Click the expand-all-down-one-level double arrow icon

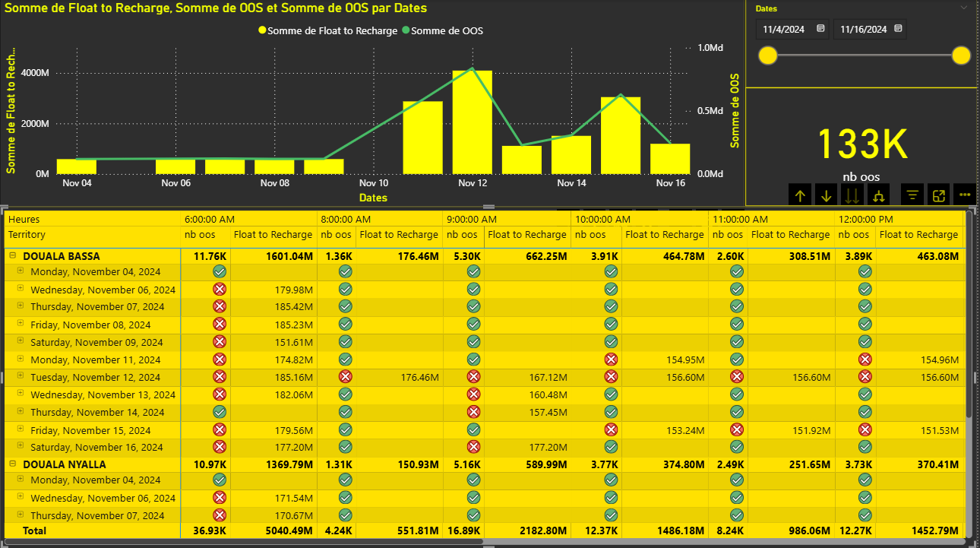(x=852, y=195)
